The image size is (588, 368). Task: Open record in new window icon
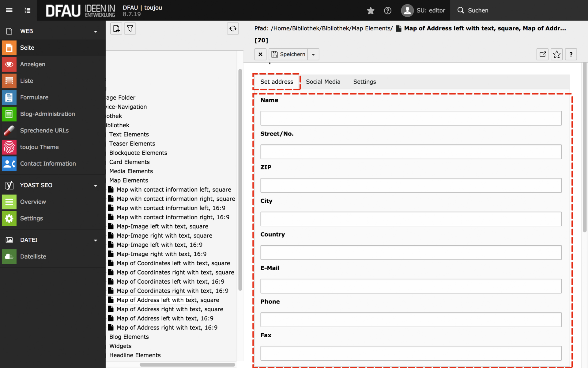click(x=542, y=54)
